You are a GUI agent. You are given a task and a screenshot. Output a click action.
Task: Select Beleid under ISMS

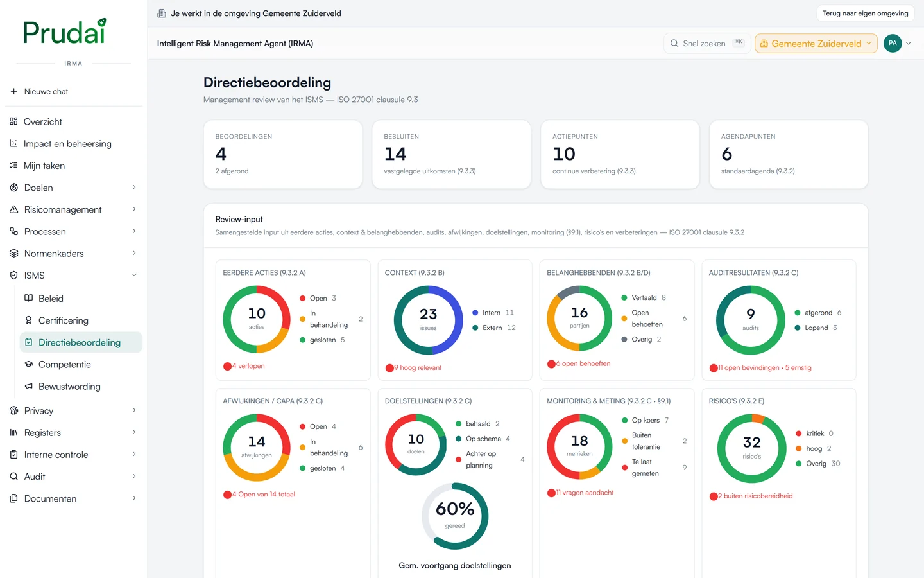[81, 298]
